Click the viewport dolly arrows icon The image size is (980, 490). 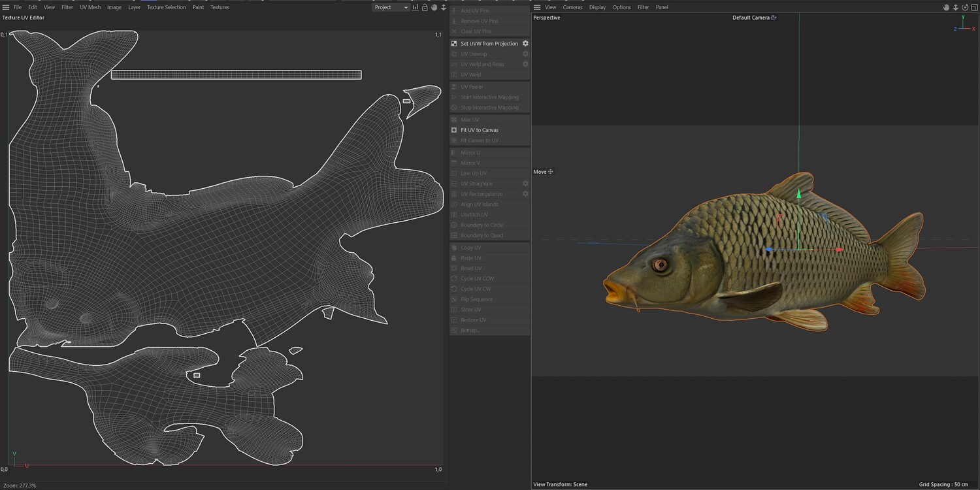955,7
